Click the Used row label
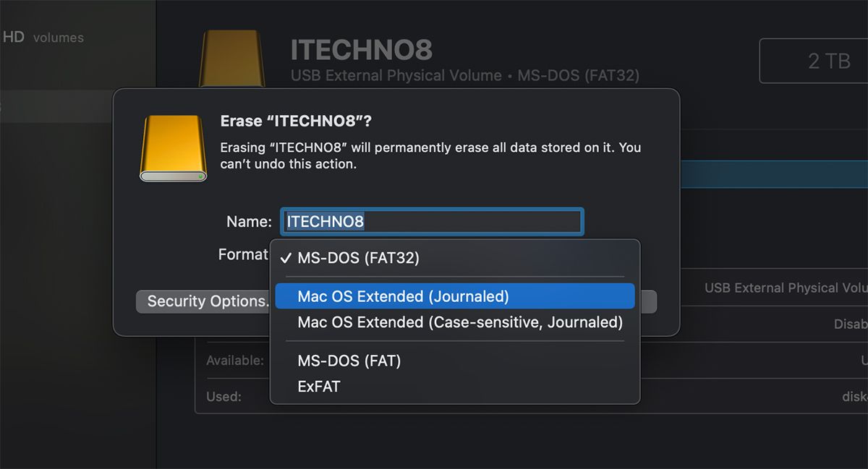The width and height of the screenshot is (868, 469). coord(224,396)
